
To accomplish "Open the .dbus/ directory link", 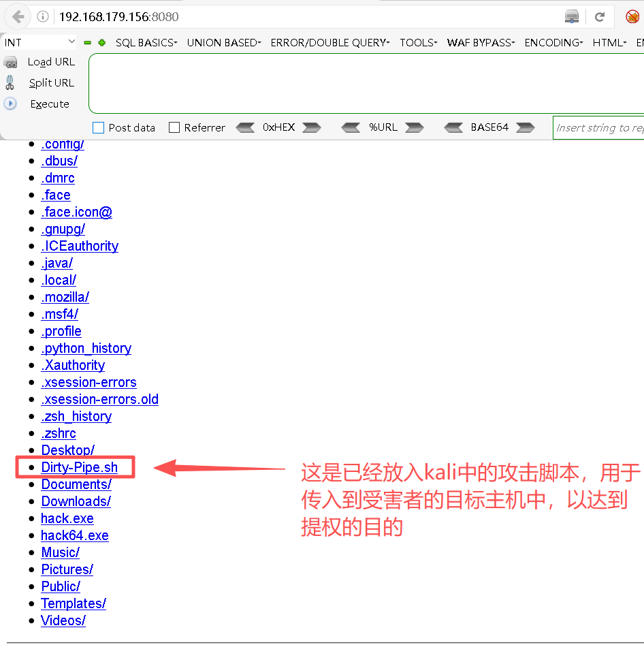I will (59, 161).
